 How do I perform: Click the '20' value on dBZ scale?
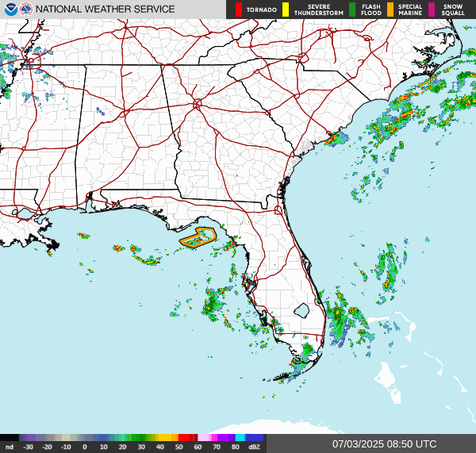122,447
